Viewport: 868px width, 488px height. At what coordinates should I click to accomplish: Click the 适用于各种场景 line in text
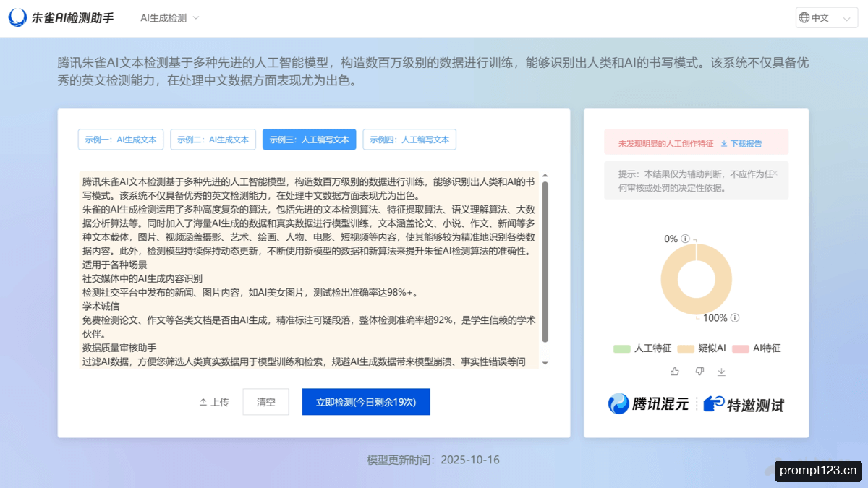(x=114, y=265)
